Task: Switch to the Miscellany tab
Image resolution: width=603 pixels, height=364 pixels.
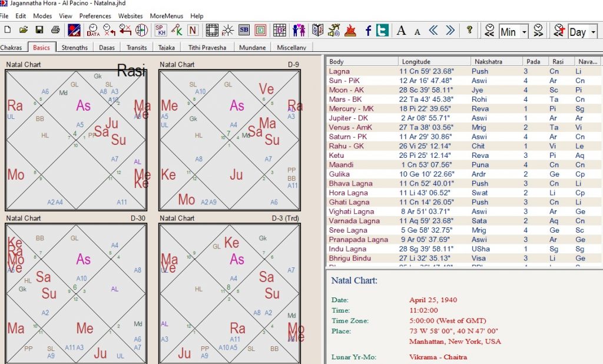Action: pos(291,47)
